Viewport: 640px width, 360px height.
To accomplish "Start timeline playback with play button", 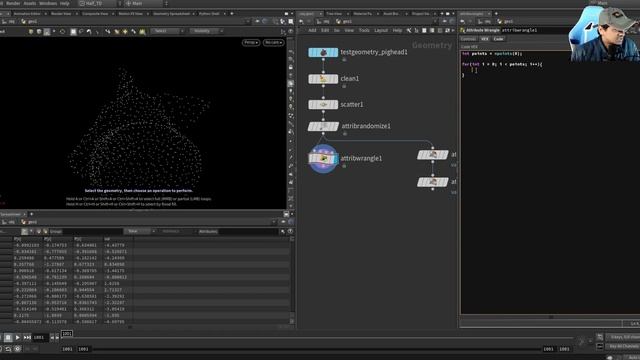I will (x=17, y=338).
